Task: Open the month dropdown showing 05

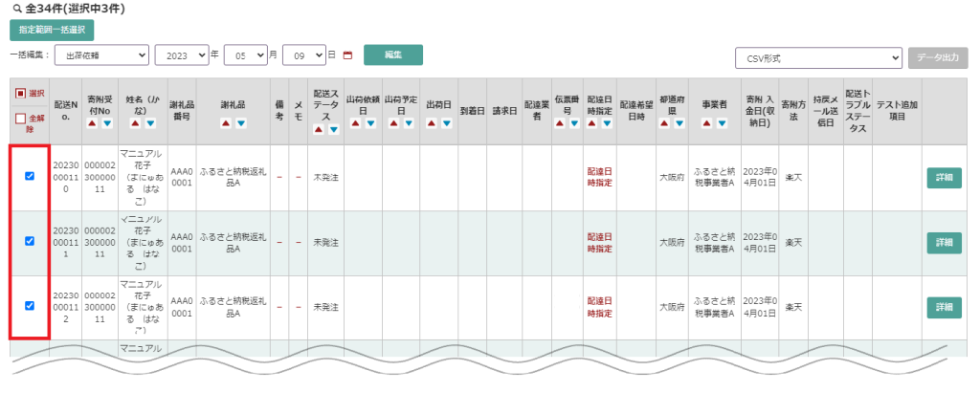Action: [243, 55]
